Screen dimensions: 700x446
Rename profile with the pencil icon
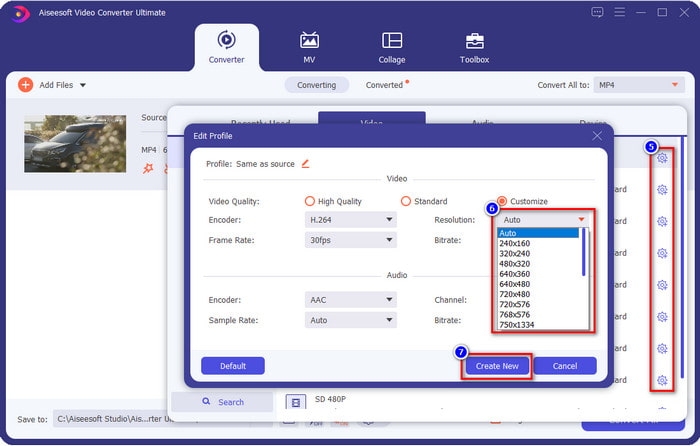305,163
